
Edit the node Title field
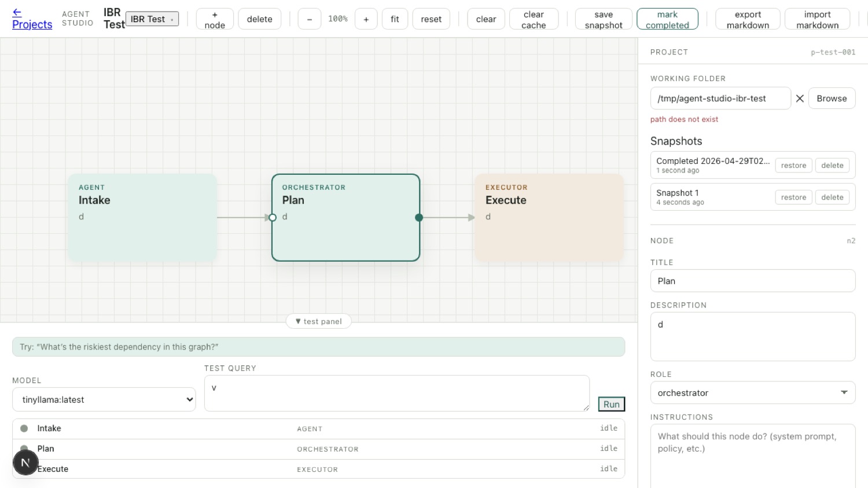pyautogui.click(x=753, y=281)
